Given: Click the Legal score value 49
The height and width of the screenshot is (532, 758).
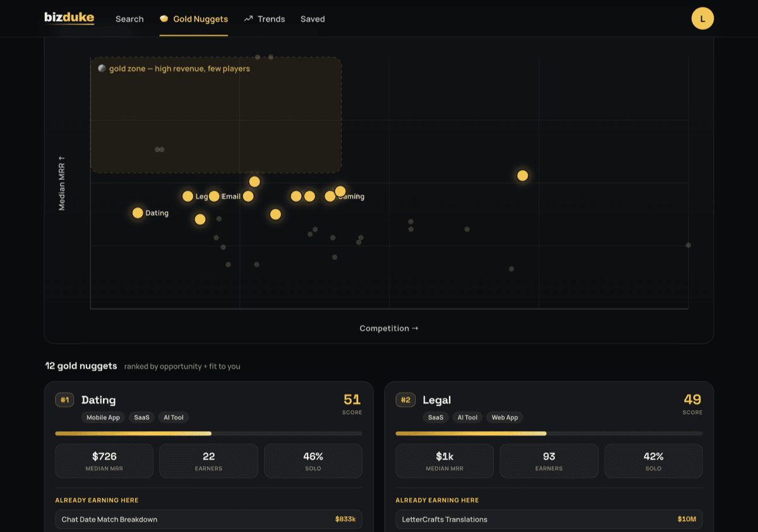Looking at the screenshot, I should pyautogui.click(x=692, y=399).
